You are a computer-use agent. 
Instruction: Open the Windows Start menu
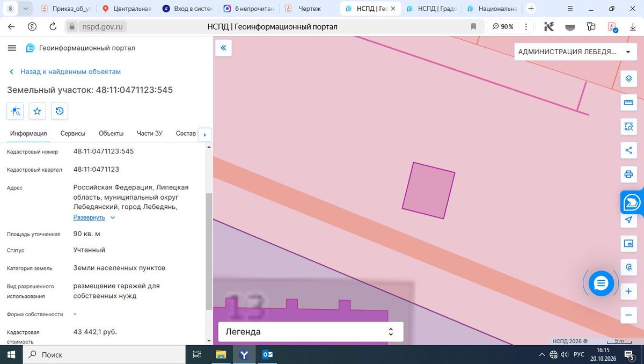(x=10, y=354)
